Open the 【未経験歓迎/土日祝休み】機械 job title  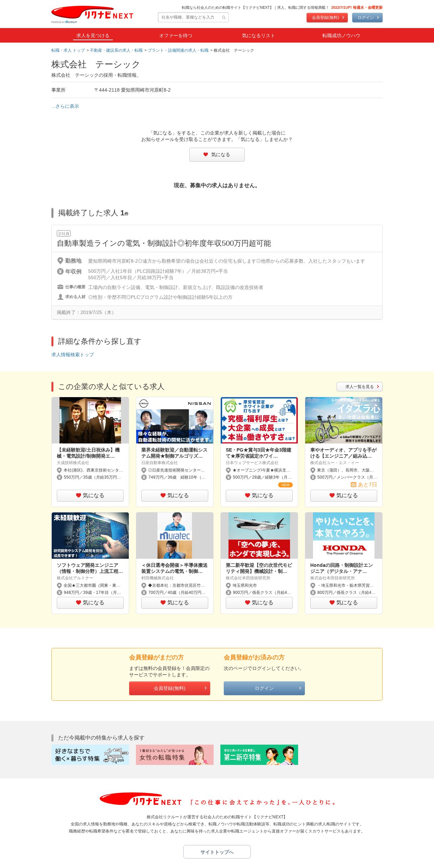point(88,453)
